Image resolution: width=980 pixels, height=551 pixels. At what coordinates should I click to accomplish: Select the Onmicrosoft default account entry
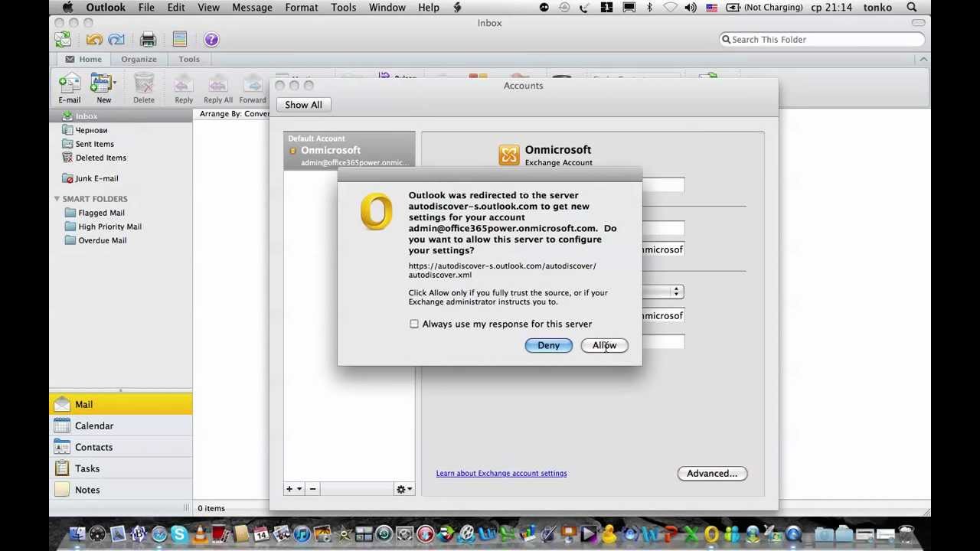click(350, 150)
